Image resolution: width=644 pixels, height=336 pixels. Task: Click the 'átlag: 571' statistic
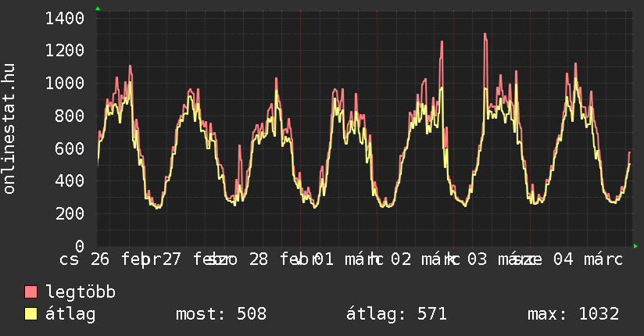tap(396, 314)
